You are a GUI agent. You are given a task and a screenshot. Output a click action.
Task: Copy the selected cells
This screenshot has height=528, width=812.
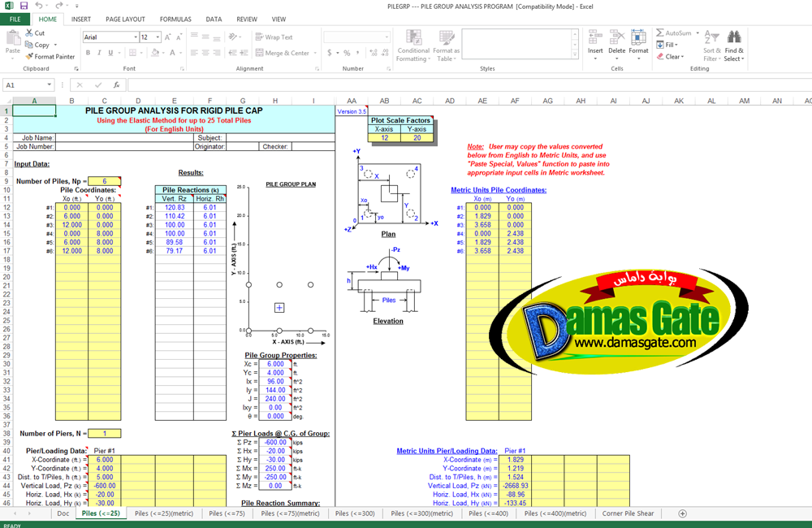37,45
